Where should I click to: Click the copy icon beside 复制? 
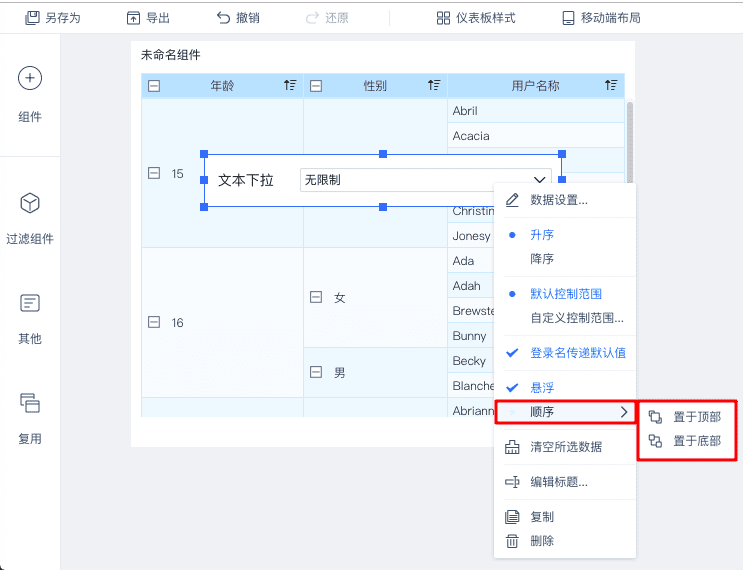512,516
